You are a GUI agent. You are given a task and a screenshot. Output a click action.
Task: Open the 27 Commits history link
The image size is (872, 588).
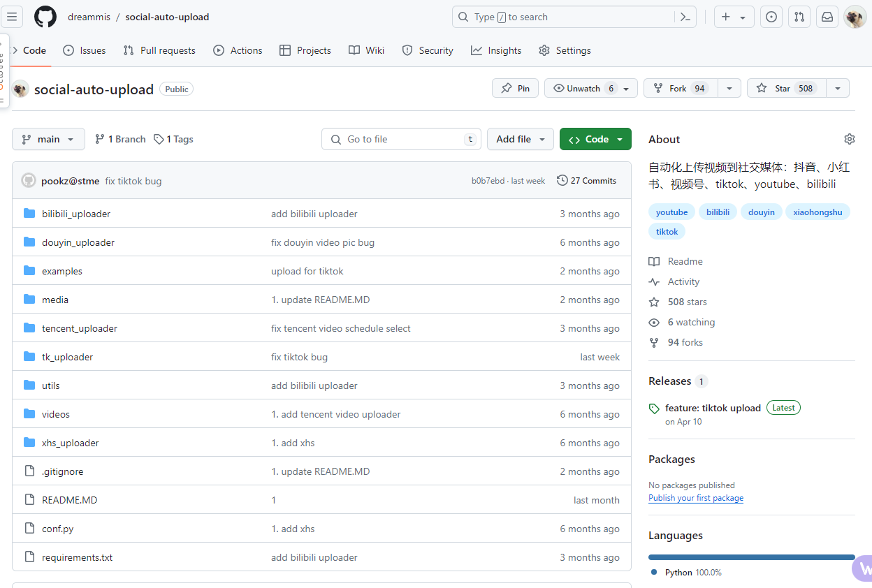coord(586,180)
